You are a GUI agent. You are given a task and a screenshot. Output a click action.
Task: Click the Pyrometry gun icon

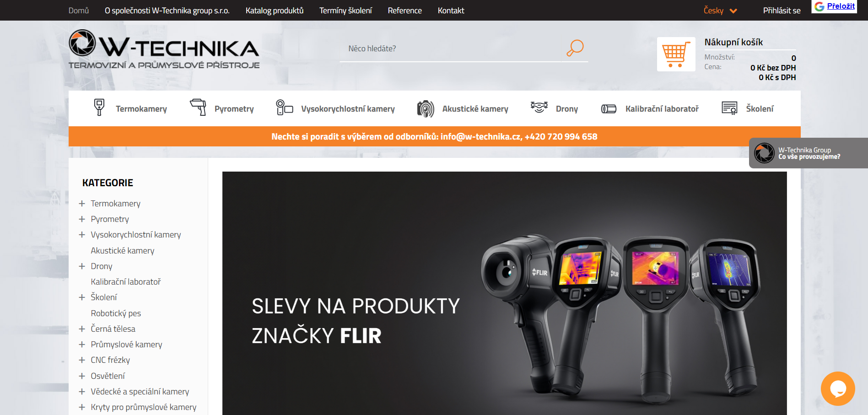198,108
